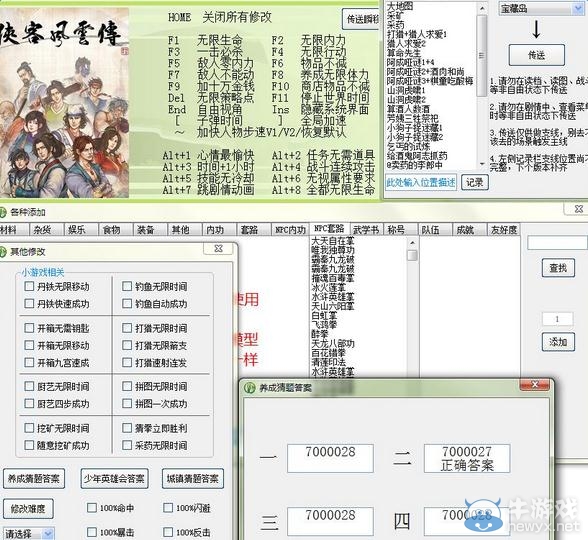Click the green icon in 养成猜题答案 window
Screen dimensions: 588x540
[x=250, y=388]
